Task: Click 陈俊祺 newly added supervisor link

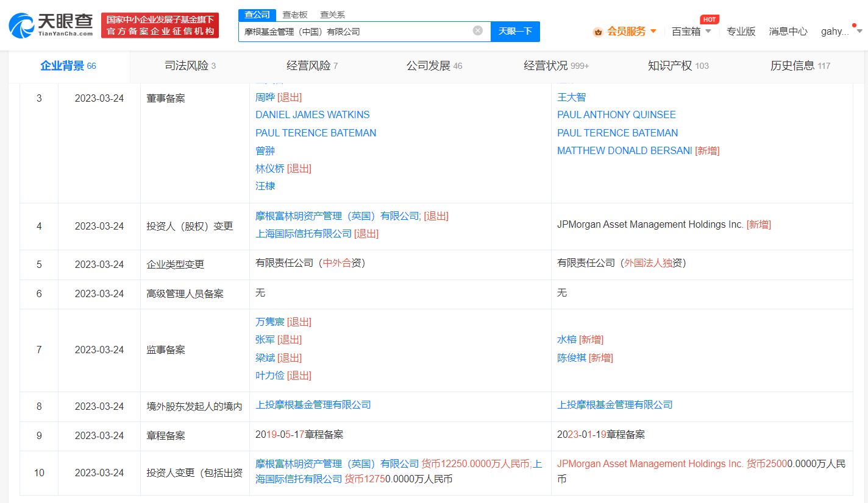Action: 572,357
